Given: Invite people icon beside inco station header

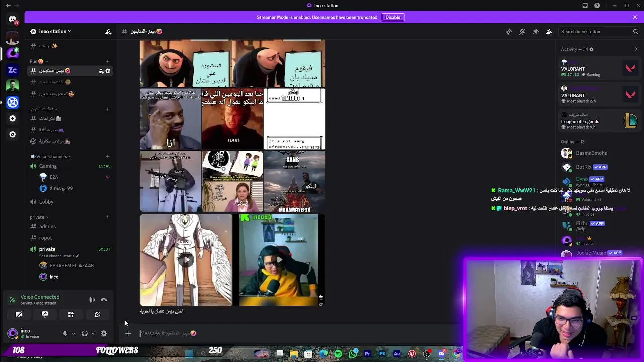Looking at the screenshot, I should (x=108, y=31).
